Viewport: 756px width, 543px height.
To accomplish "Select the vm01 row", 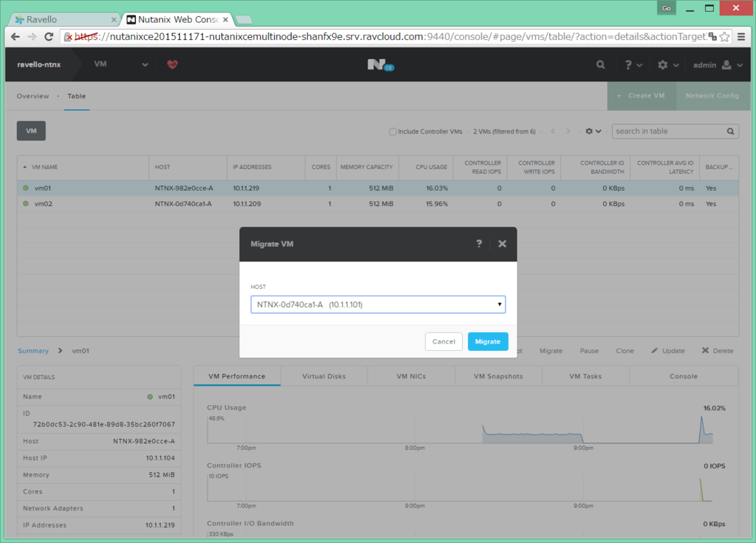I will (377, 188).
